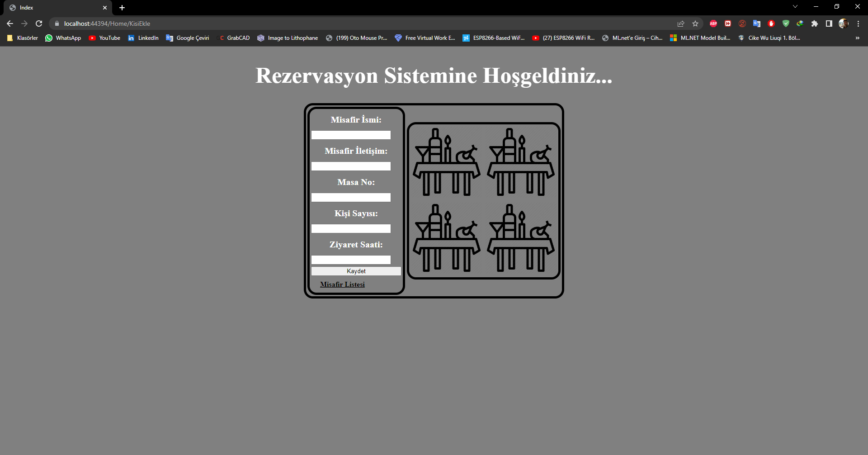Open the GrabCAD bookmark
Screen dimensions: 868x455
coord(234,38)
